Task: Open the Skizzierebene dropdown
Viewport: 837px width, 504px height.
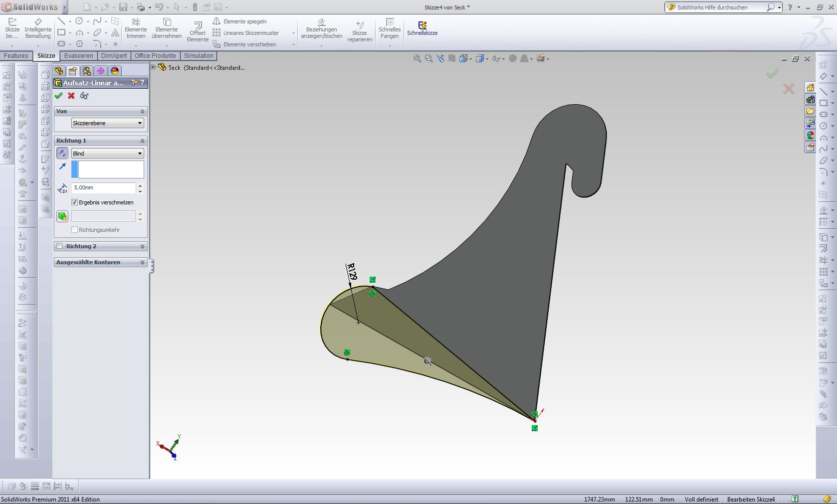Action: [107, 123]
